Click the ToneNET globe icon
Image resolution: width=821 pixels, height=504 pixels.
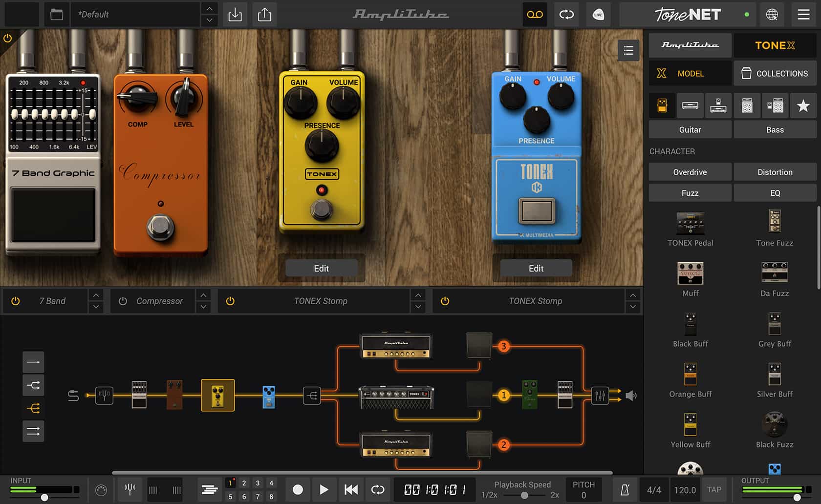(x=772, y=15)
